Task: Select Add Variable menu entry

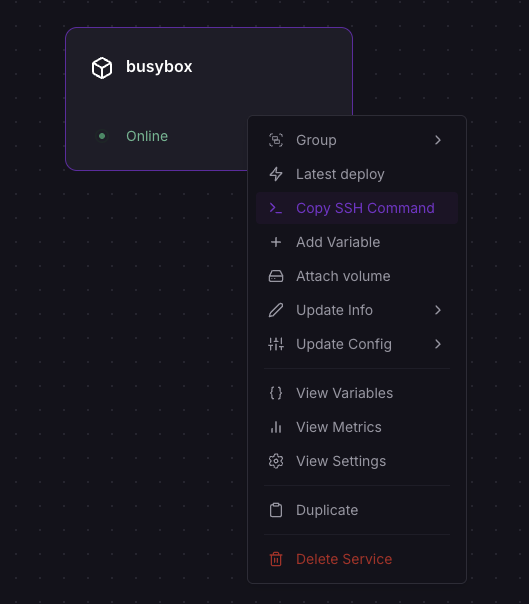Action: tap(357, 242)
